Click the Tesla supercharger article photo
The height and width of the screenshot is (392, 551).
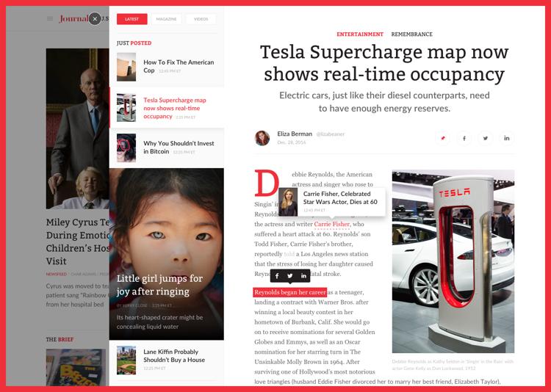453,261
